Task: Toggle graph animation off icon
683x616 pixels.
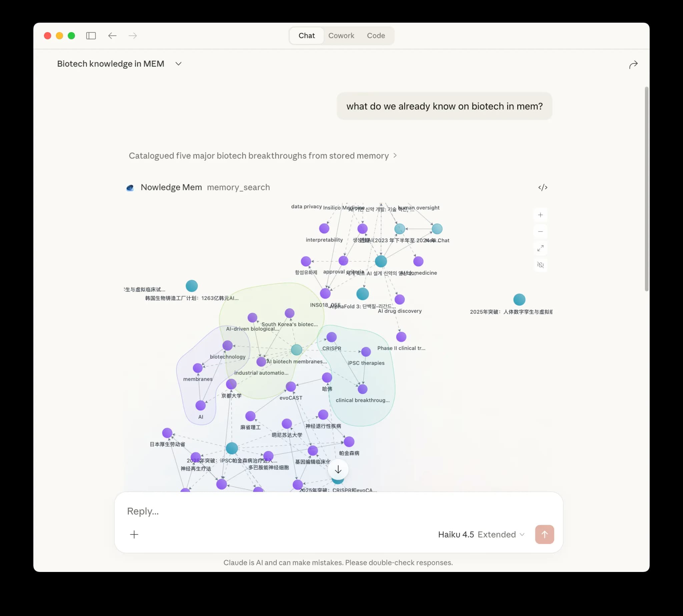Action: tap(540, 265)
